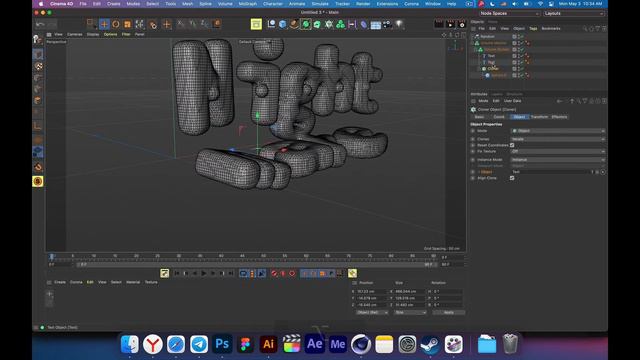Switch to the Coord. tab in Attributes
Viewport: 640px width, 360px height.
pyautogui.click(x=499, y=117)
